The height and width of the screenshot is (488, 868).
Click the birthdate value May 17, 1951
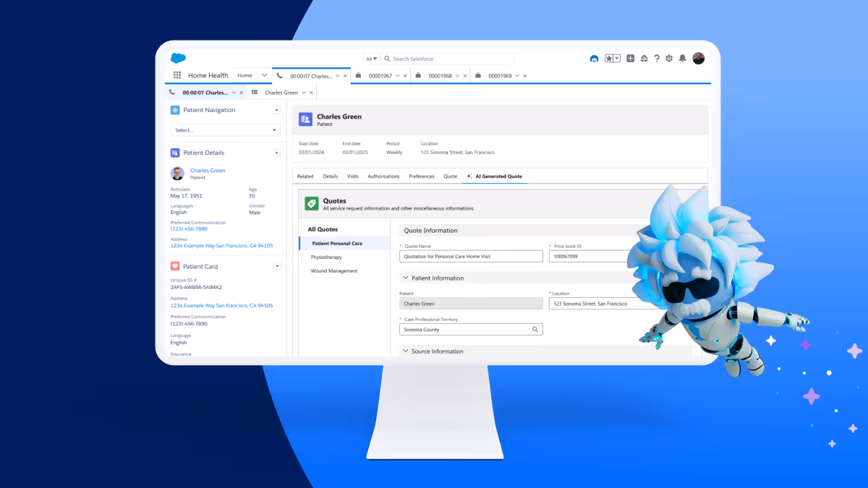[187, 196]
